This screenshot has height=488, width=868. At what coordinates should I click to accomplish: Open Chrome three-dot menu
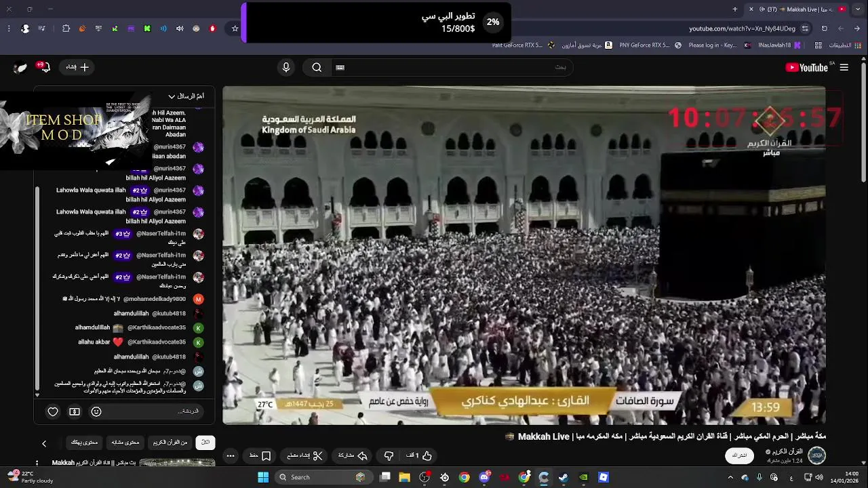click(x=9, y=28)
